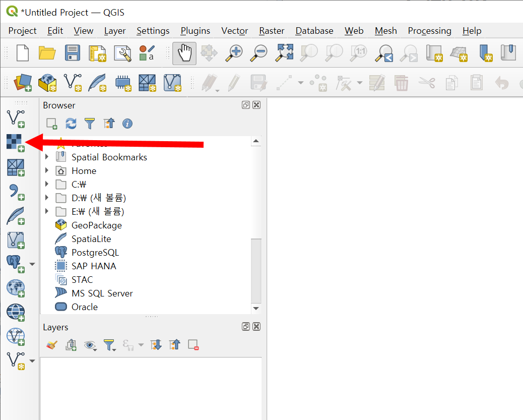523x420 pixels.
Task: Open the Processing menu
Action: [x=429, y=31]
